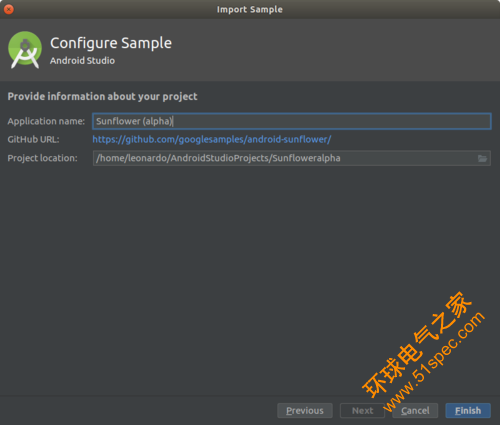Click the orange Chinese watermark text
Image resolution: width=500 pixels, height=425 pixels.
[x=417, y=344]
